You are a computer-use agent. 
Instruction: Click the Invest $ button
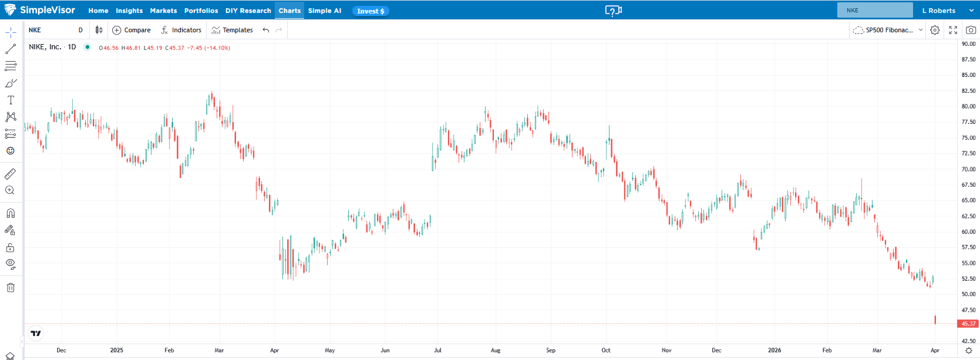pyautogui.click(x=371, y=11)
